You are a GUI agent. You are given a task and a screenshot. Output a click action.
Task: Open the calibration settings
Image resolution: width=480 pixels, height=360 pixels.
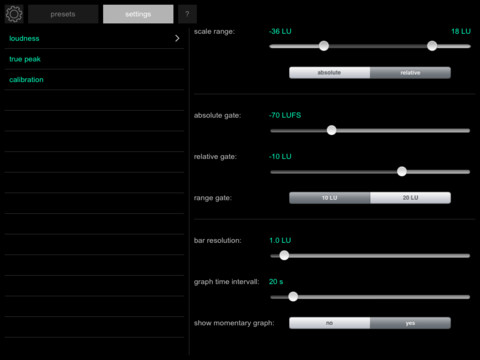(26, 80)
